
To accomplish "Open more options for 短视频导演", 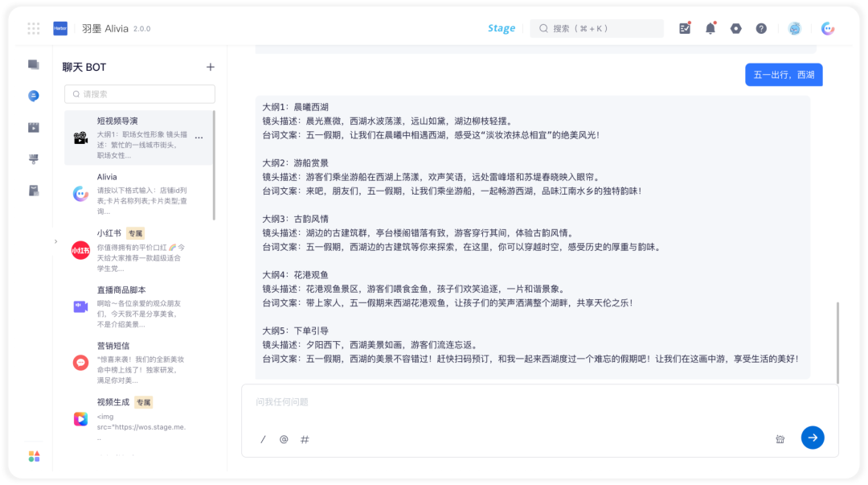I will coord(199,138).
